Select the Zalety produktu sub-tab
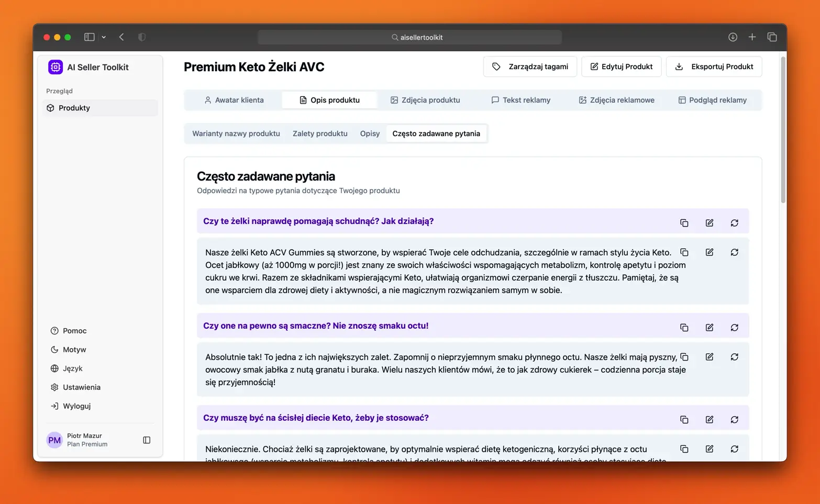Screen dimensions: 820x504 320,133
